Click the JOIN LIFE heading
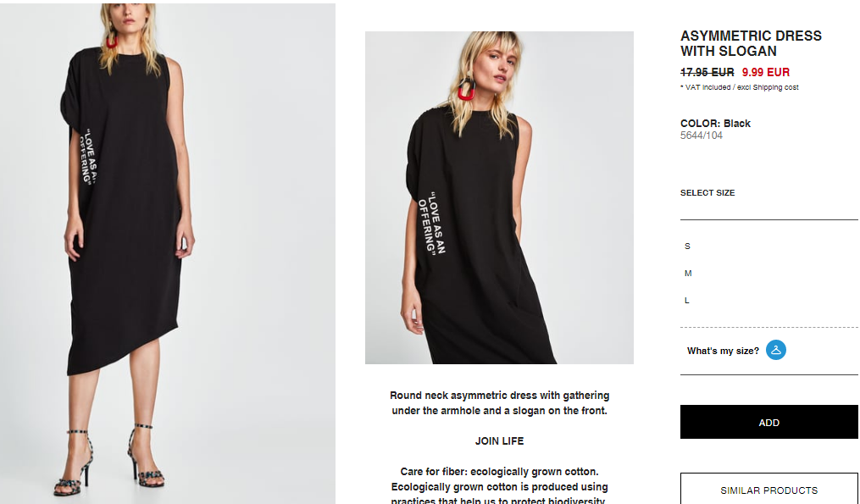Image resolution: width=860 pixels, height=504 pixels. [499, 441]
